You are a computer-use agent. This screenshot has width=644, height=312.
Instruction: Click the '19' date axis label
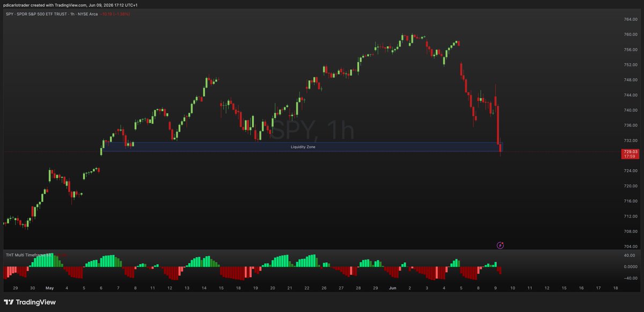pyautogui.click(x=255, y=288)
